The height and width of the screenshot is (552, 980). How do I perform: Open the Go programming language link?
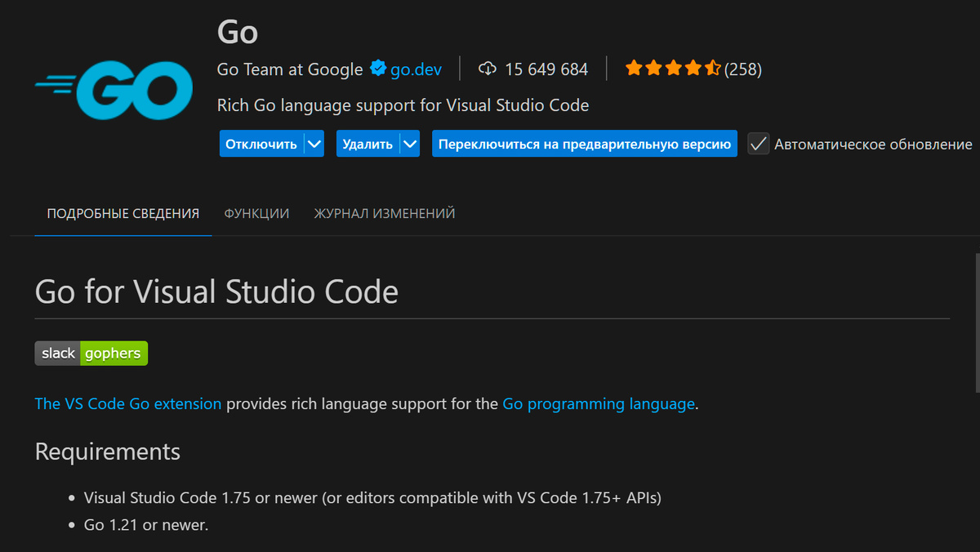pyautogui.click(x=599, y=403)
